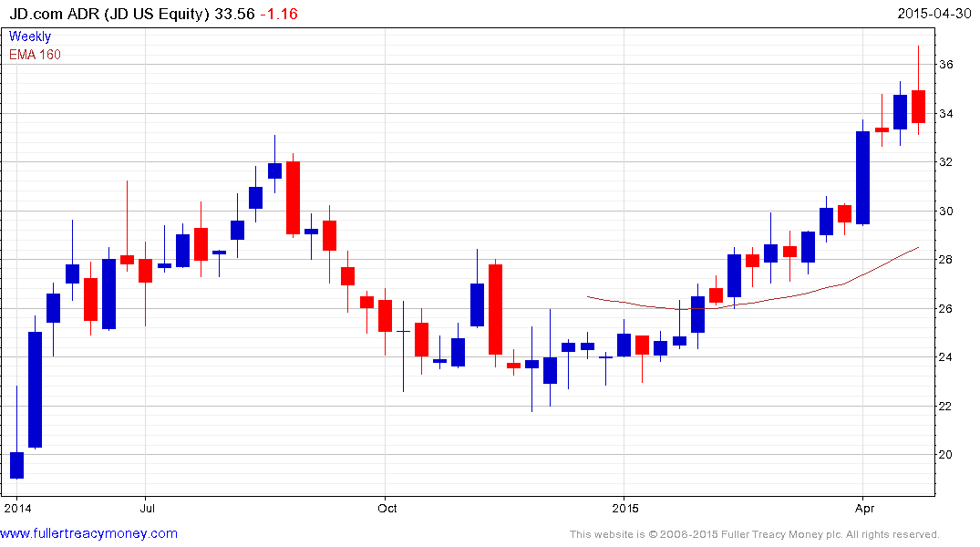The width and height of the screenshot is (980, 547).
Task: Select the final red candle with the high near 36.7
Action: (918, 107)
